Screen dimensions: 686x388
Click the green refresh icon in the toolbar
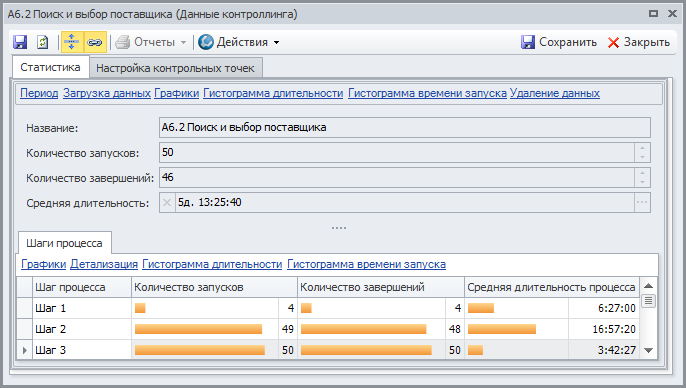[42, 42]
